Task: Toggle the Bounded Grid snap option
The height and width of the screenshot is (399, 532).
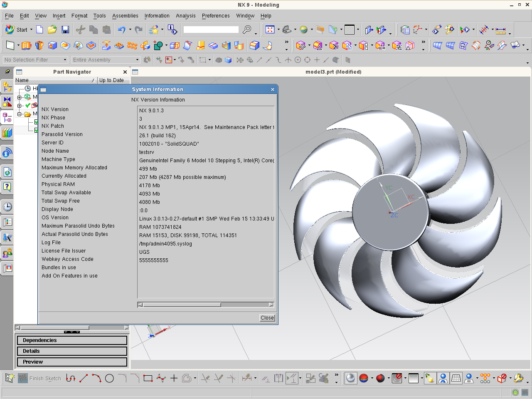Action: pos(348,60)
